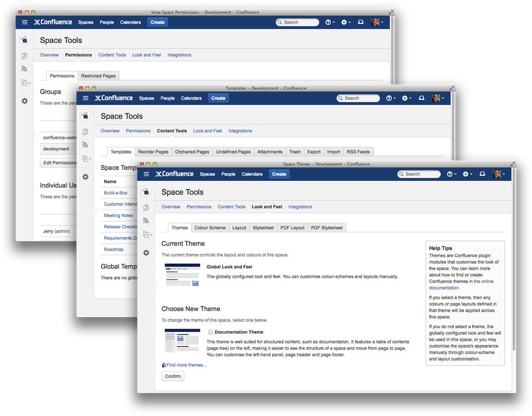The width and height of the screenshot is (532, 416).
Task: Open Space tools gear in Templates window sidebar
Action: (x=86, y=177)
